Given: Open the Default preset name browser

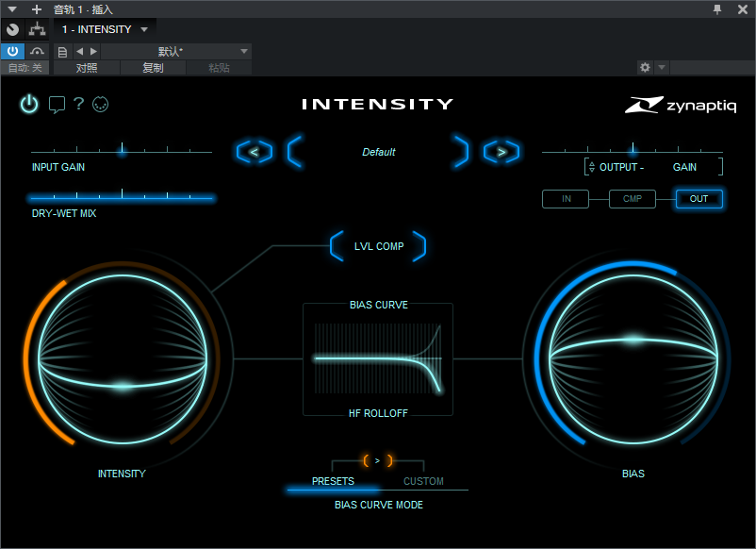Looking at the screenshot, I should pyautogui.click(x=379, y=152).
